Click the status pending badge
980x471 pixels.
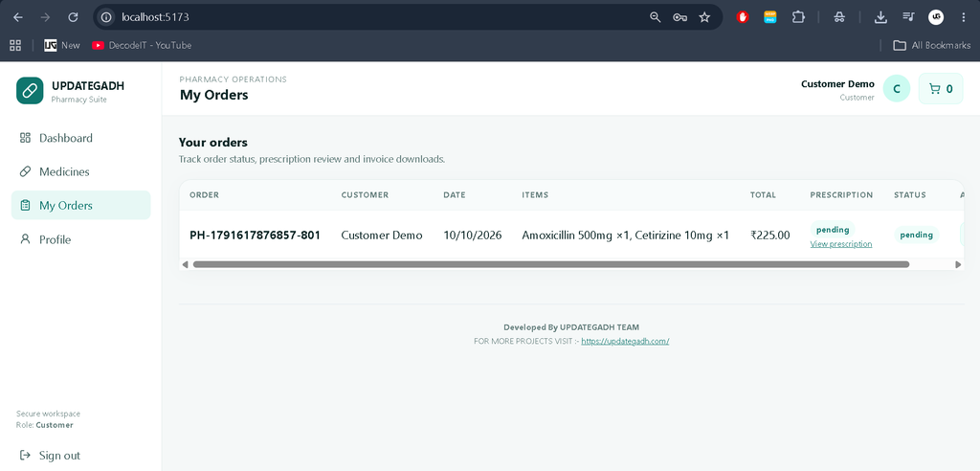[x=916, y=235]
